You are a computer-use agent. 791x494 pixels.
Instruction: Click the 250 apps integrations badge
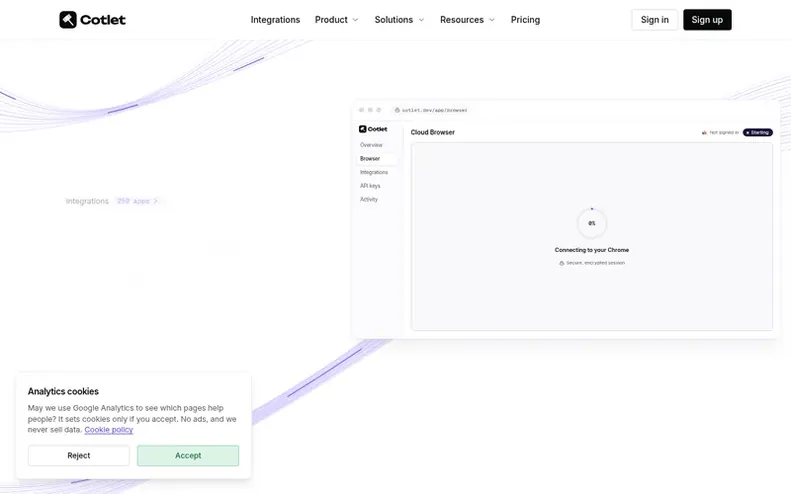point(137,201)
